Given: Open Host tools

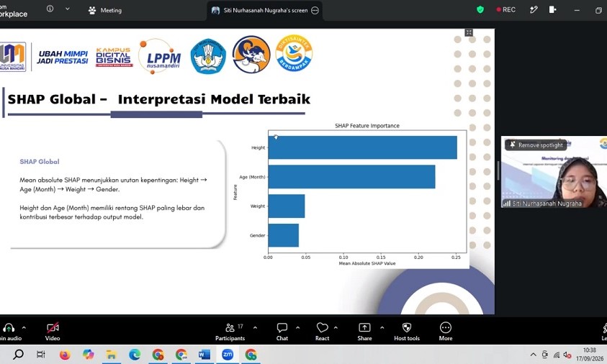Looking at the screenshot, I should point(407,332).
